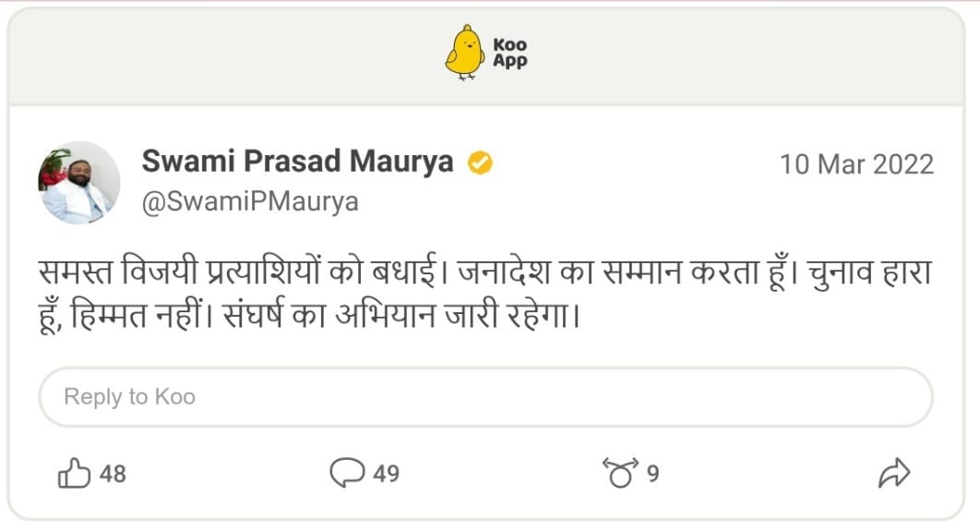980x532 pixels.
Task: Open the @SwamiPMaurya handle link
Action: (x=249, y=201)
